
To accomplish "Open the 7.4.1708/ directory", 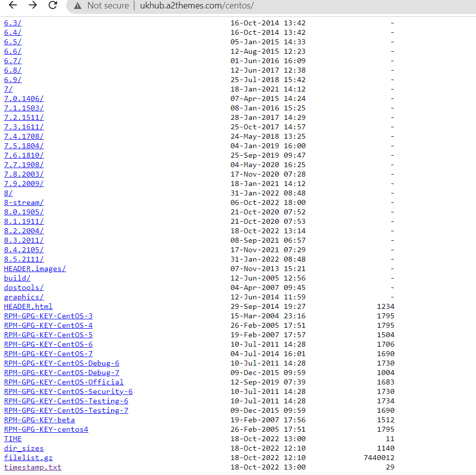I will (x=24, y=136).
